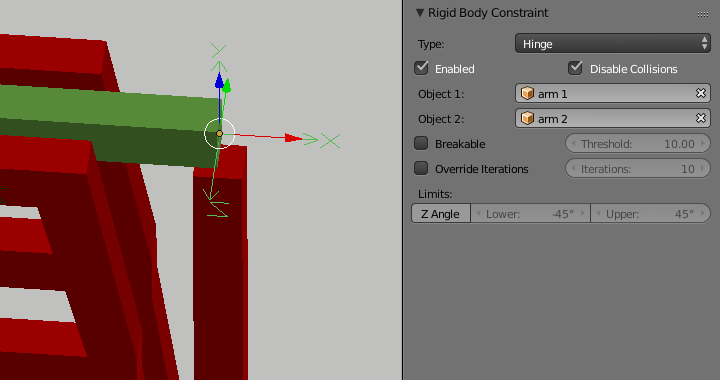Click the Object 1: label
The width and height of the screenshot is (720, 380).
click(441, 94)
